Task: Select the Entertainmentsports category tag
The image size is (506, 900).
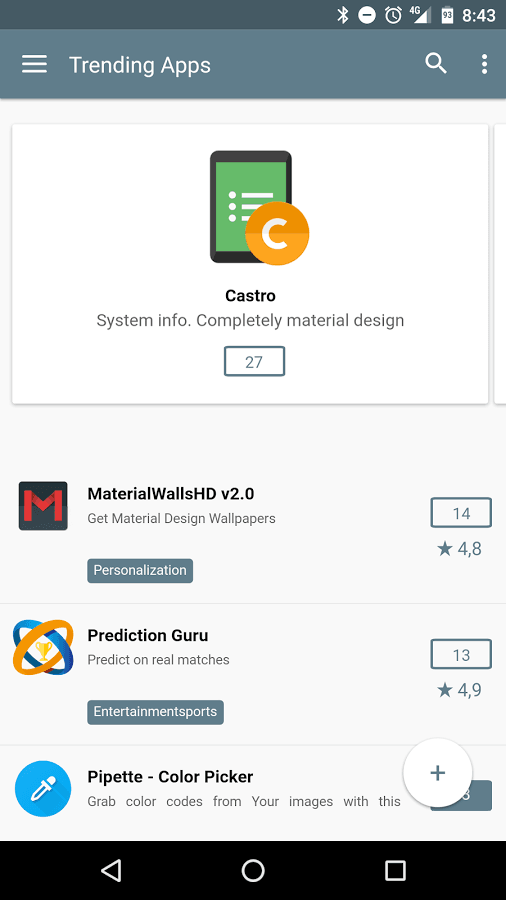Action: coord(155,712)
